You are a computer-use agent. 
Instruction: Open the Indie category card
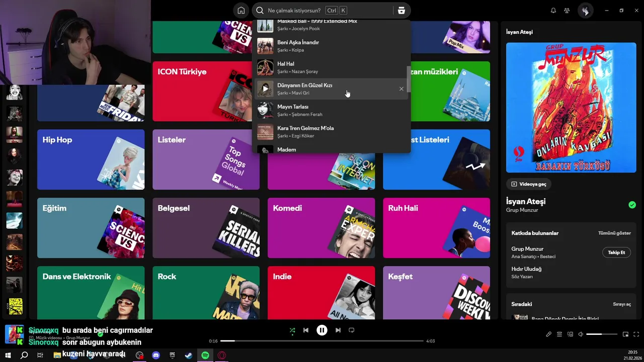[321, 293]
